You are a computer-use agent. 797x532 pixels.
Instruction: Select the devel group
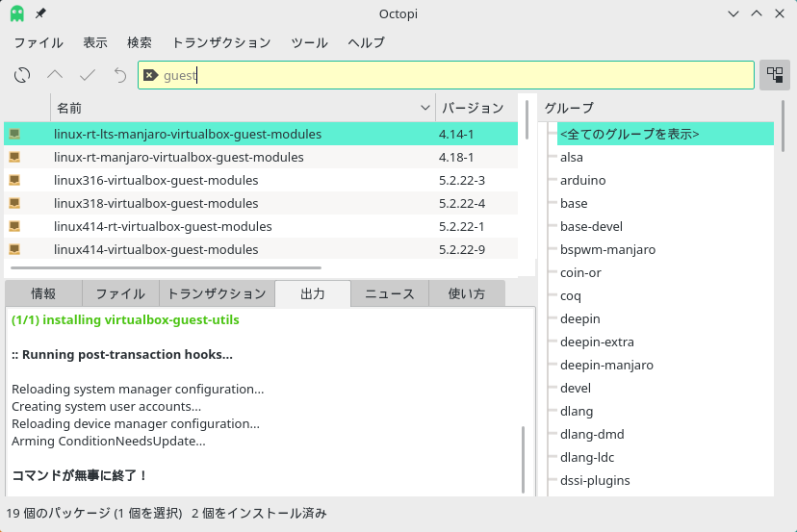[x=576, y=389]
